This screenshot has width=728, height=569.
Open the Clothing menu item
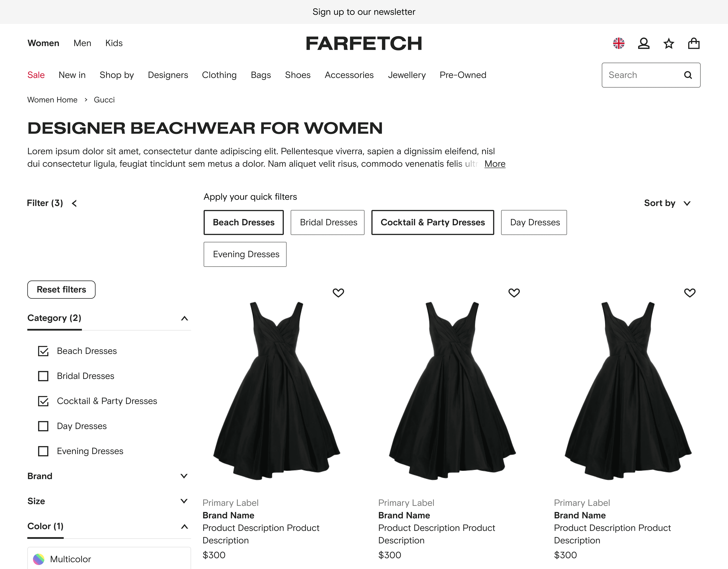point(219,75)
